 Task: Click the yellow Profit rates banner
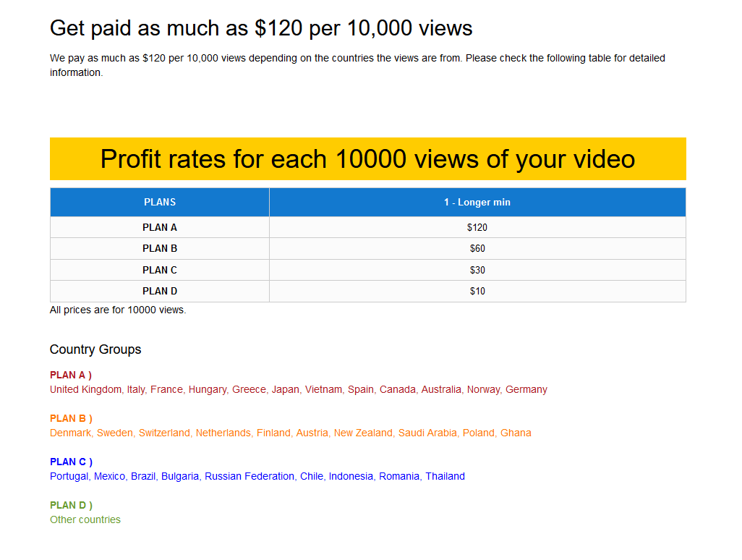[367, 159]
